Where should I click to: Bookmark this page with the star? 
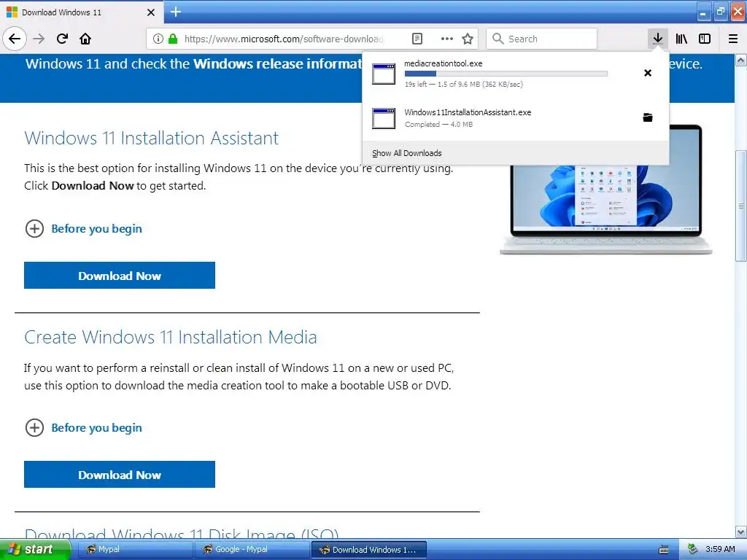click(x=468, y=39)
